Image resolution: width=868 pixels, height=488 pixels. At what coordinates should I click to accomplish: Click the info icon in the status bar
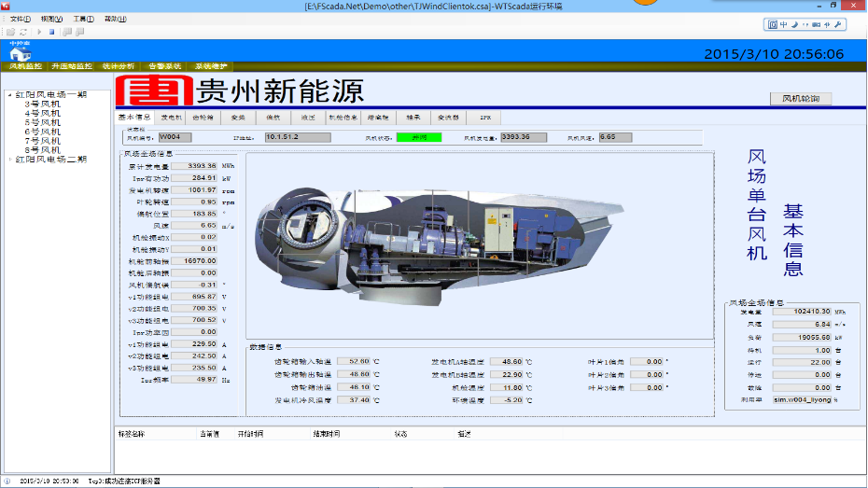coord(7,481)
